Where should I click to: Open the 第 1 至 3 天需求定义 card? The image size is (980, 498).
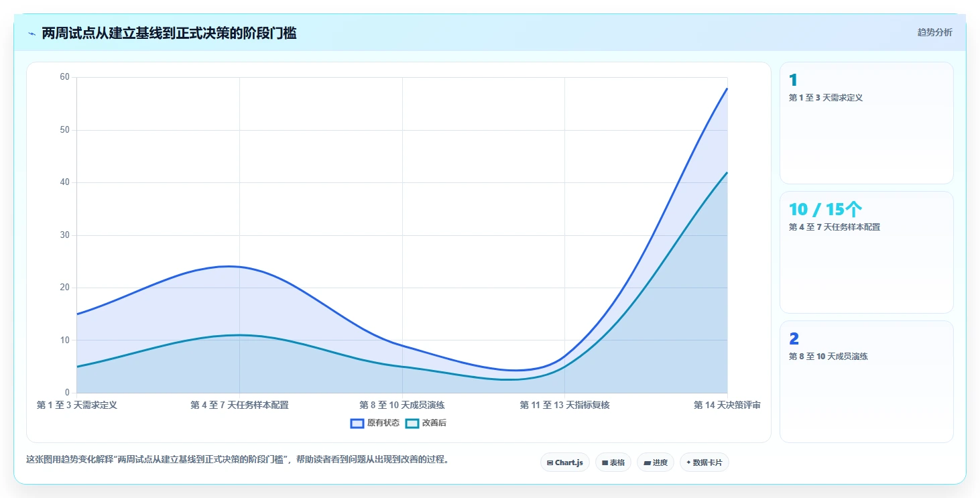866,123
